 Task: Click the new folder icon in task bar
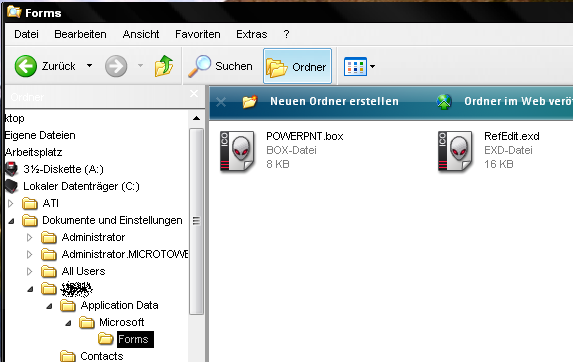[250, 101]
